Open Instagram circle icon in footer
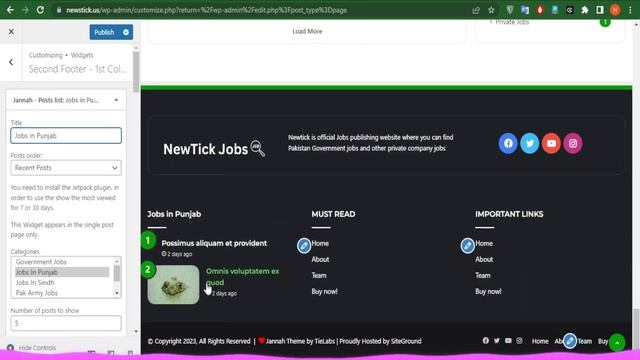The image size is (640, 360). click(573, 143)
